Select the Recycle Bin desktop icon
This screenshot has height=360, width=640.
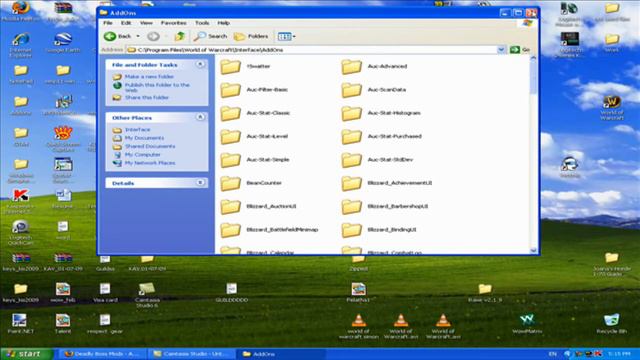(x=611, y=324)
